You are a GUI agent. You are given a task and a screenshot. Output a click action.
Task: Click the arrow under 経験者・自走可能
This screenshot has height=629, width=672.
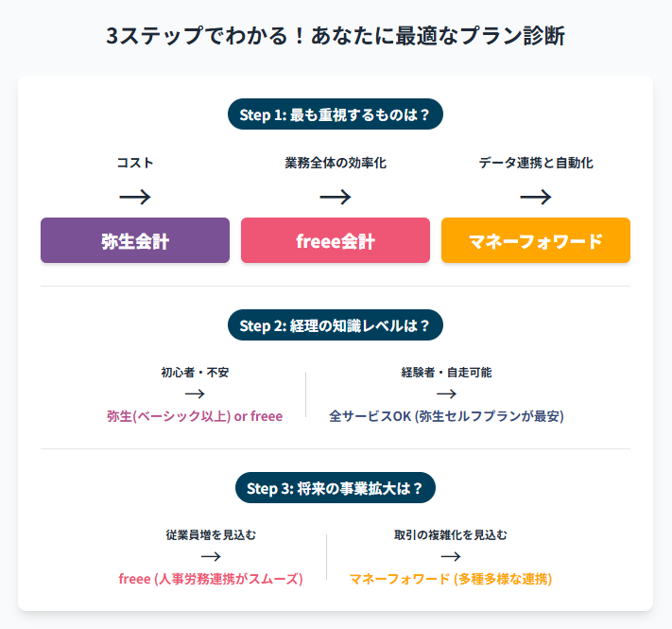(x=446, y=393)
